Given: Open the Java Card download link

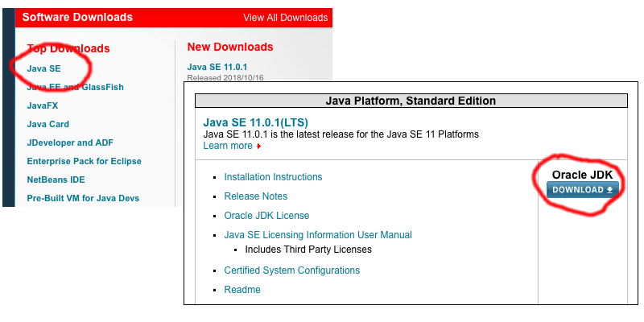Looking at the screenshot, I should click(48, 124).
